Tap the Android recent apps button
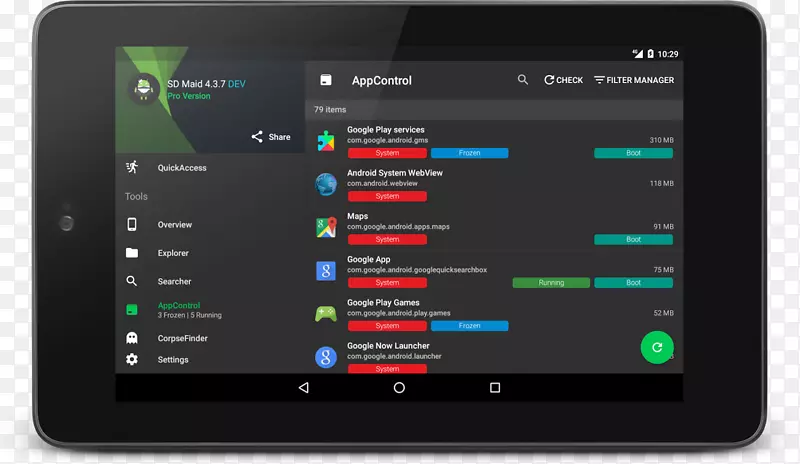The image size is (800, 464). 495,387
